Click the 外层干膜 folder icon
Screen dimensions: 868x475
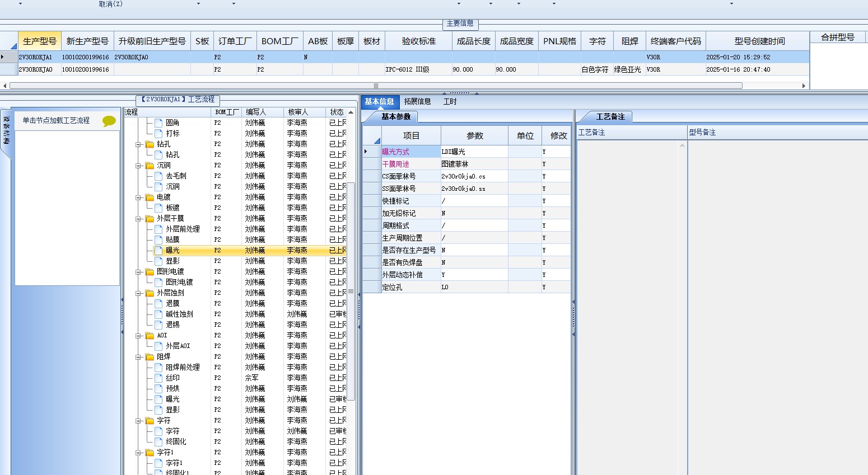(150, 218)
